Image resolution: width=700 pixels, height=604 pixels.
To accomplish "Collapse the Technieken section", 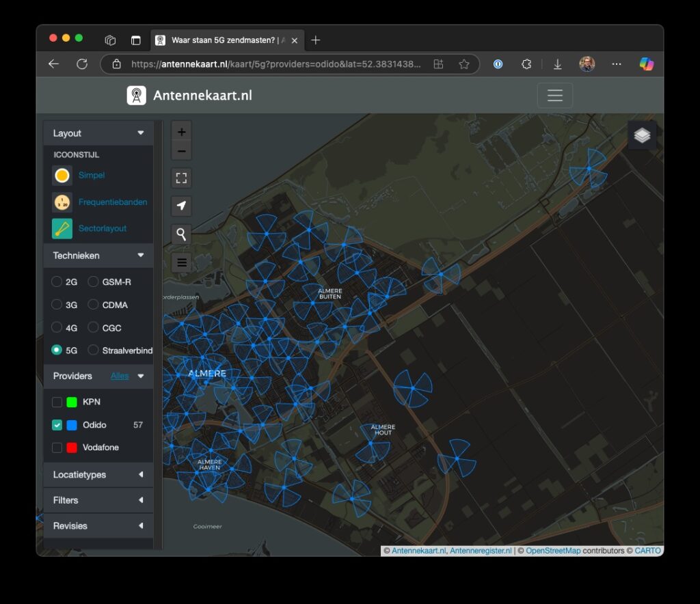I will click(x=141, y=255).
